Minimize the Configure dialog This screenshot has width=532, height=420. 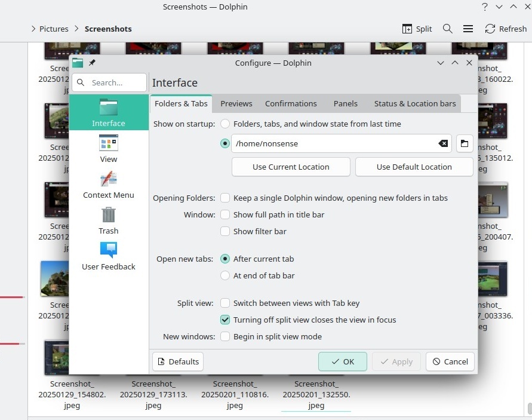coord(441,63)
